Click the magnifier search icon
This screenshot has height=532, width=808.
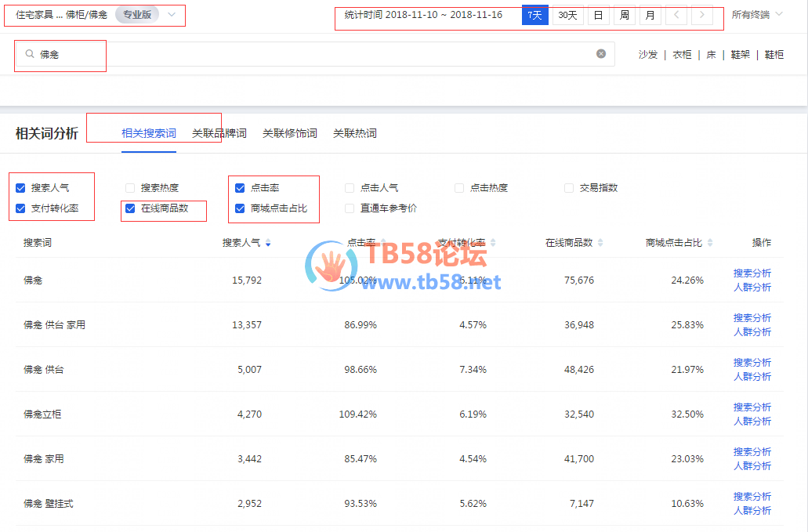[x=30, y=53]
